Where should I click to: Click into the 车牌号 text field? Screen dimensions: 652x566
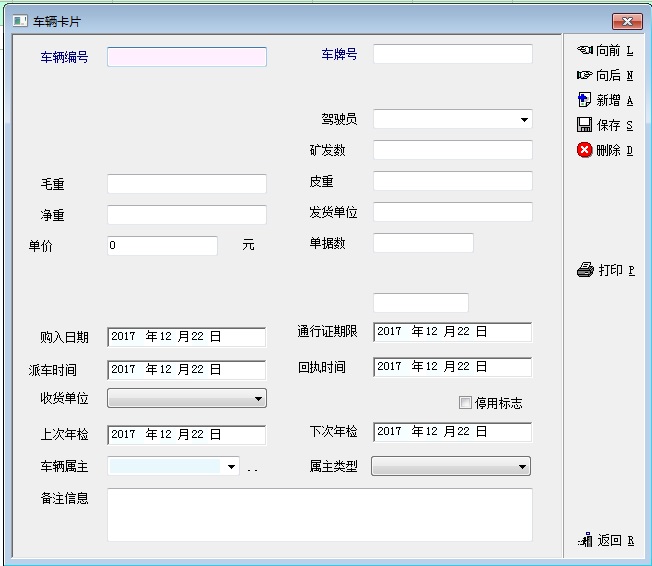[452, 54]
